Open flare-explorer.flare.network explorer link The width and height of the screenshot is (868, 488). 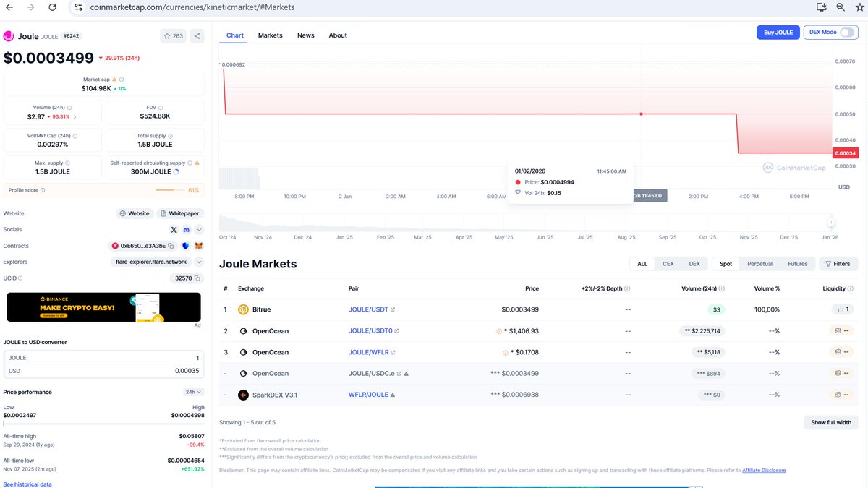click(x=151, y=262)
